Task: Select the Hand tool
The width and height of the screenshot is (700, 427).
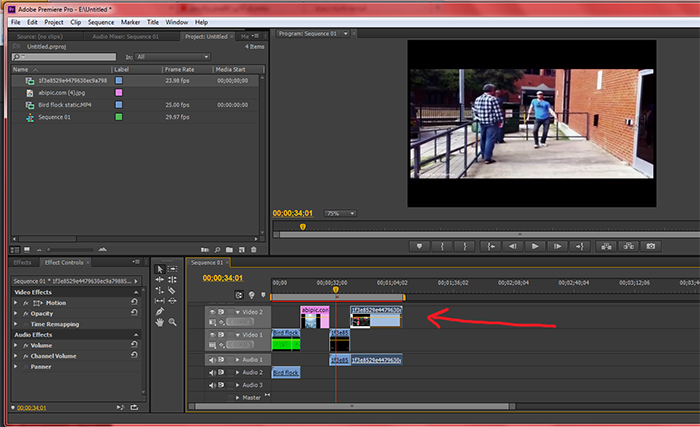Action: tap(160, 322)
